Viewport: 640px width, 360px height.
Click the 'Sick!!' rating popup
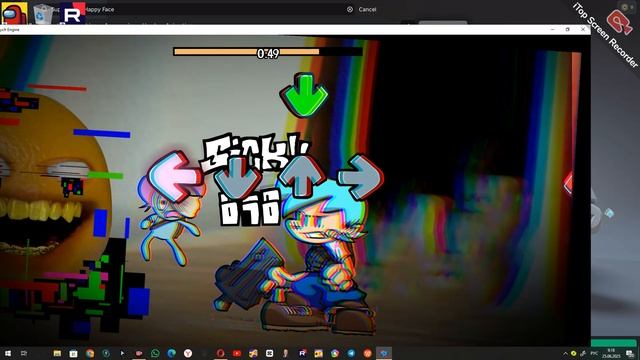(255, 152)
